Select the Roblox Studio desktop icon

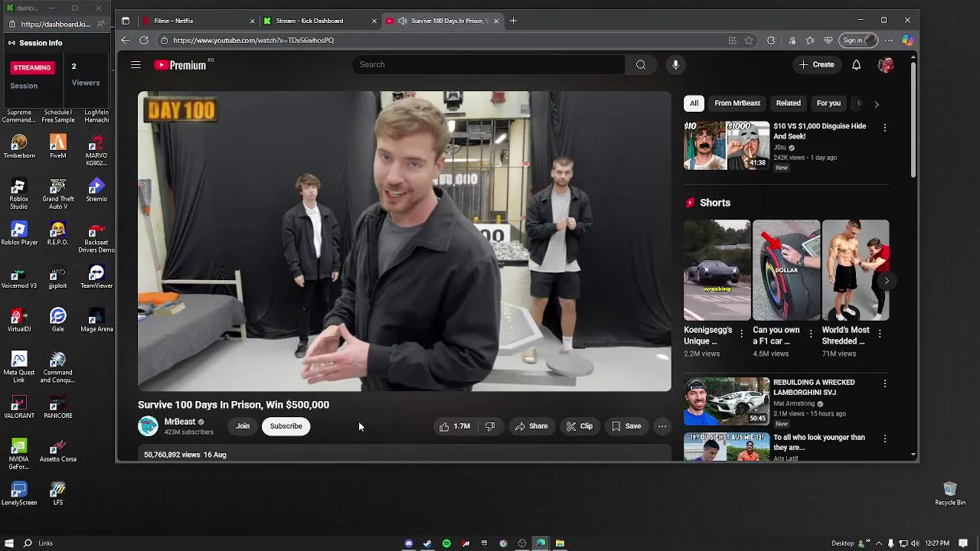tap(19, 194)
